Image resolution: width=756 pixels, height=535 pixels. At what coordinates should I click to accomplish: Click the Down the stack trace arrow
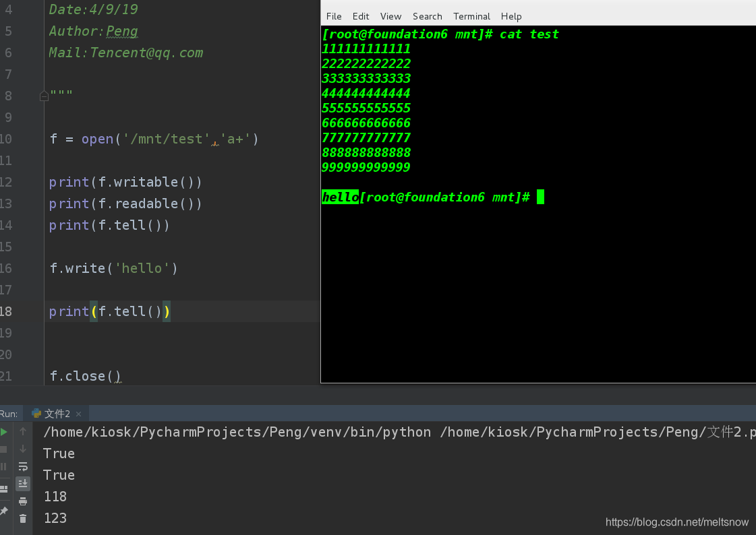(23, 449)
